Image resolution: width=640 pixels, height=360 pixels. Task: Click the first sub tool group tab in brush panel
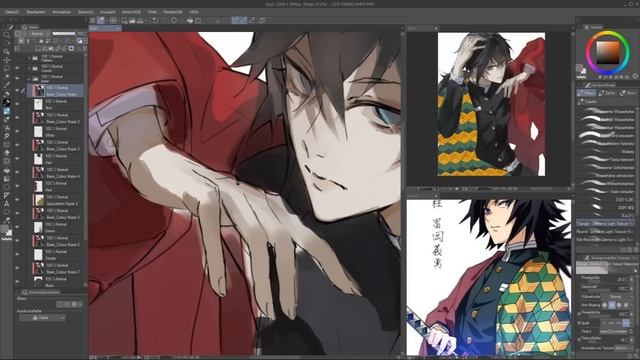[x=587, y=93]
